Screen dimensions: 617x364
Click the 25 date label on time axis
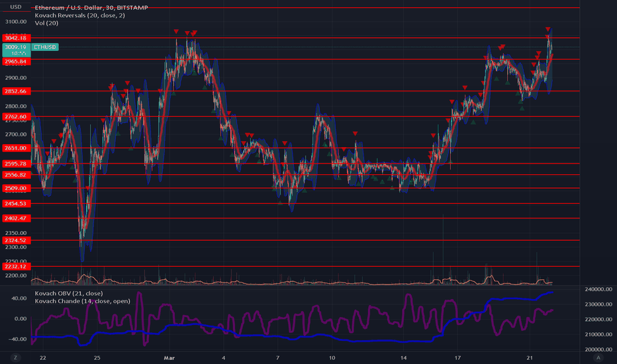[x=97, y=357]
